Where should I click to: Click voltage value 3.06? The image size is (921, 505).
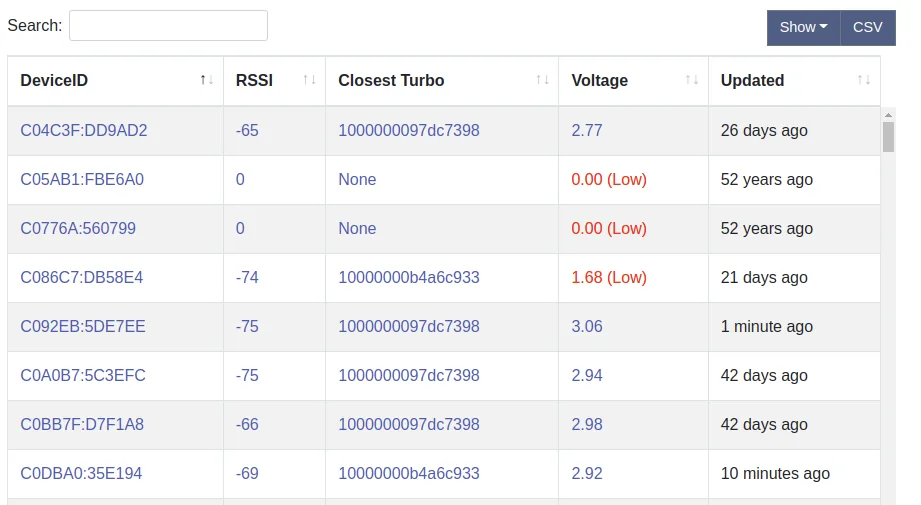(587, 326)
